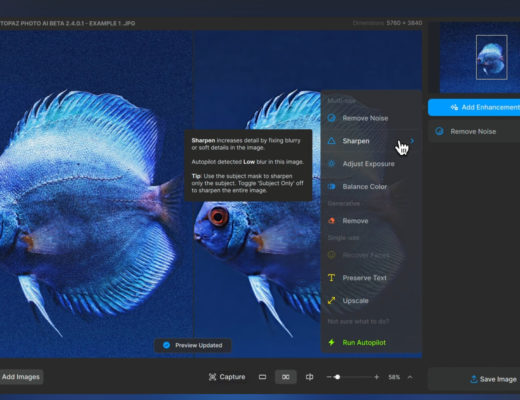520x400 pixels.
Task: Click the Balance Color icon
Action: coord(331,187)
